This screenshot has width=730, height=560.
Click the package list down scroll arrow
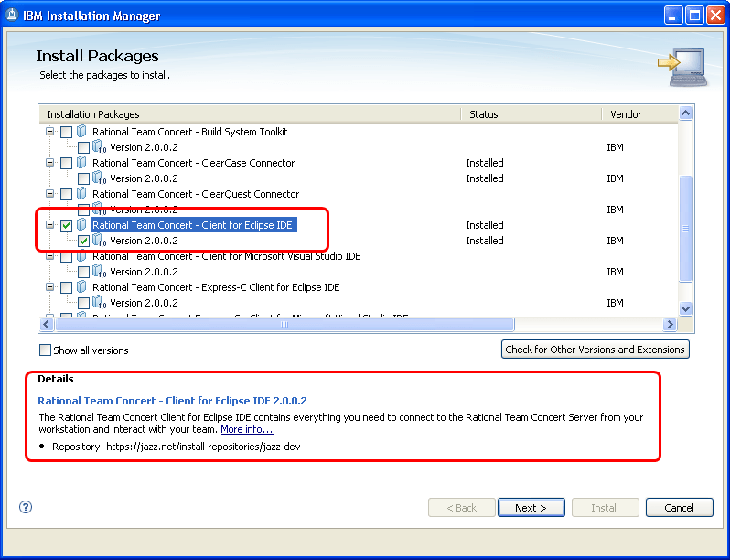coord(686,308)
